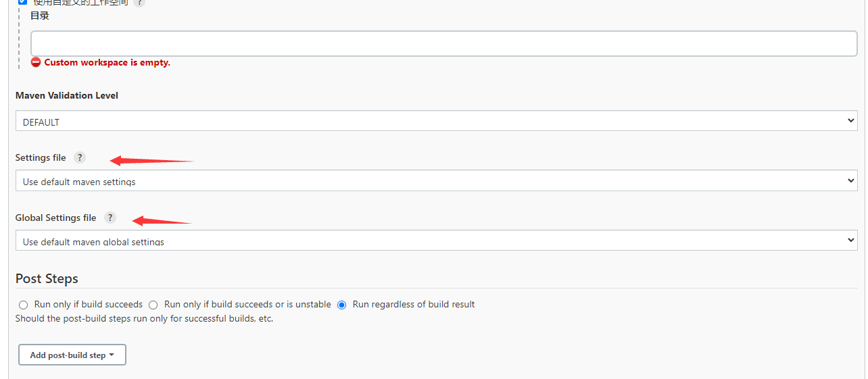Choose Run only if build succeeds or is unstable

(x=153, y=305)
